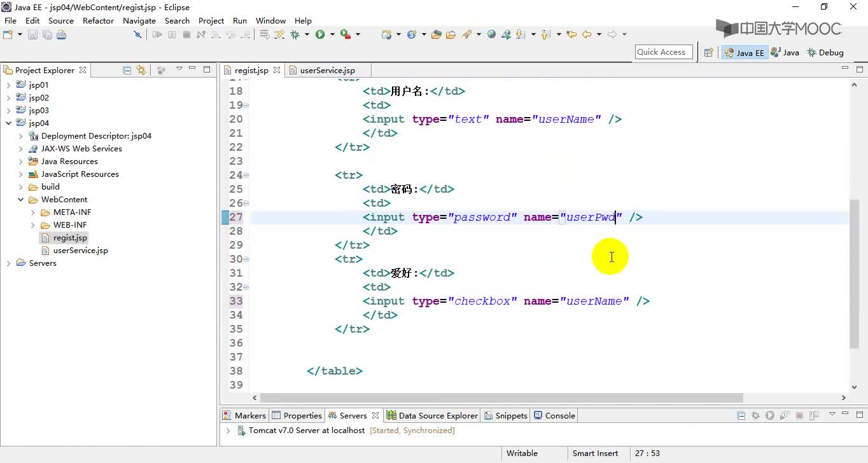Click Smart Insert in status bar
Screen dimensions: 868x463
click(x=595, y=453)
